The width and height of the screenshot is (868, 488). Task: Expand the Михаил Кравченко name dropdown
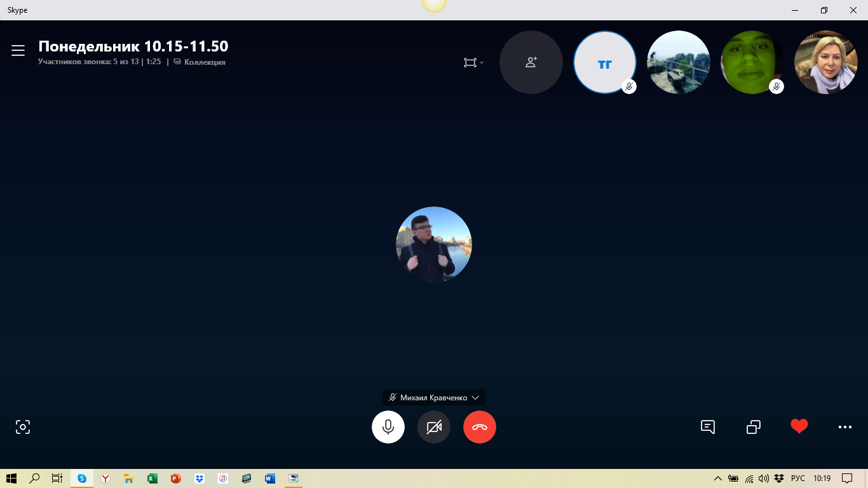pos(434,397)
